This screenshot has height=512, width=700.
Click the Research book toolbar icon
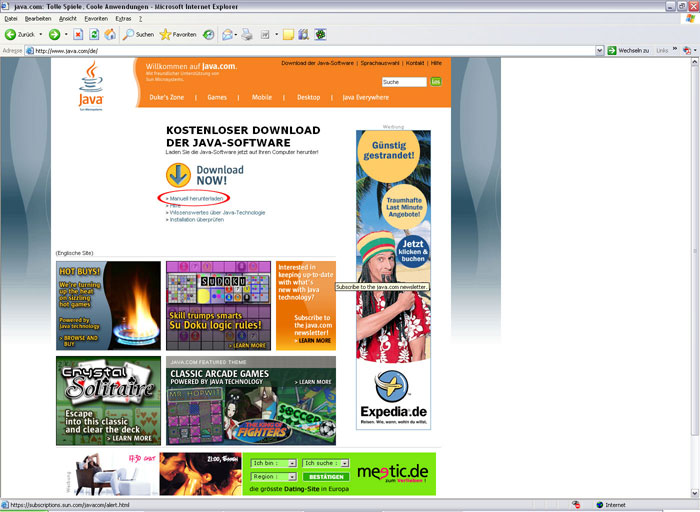(304, 34)
